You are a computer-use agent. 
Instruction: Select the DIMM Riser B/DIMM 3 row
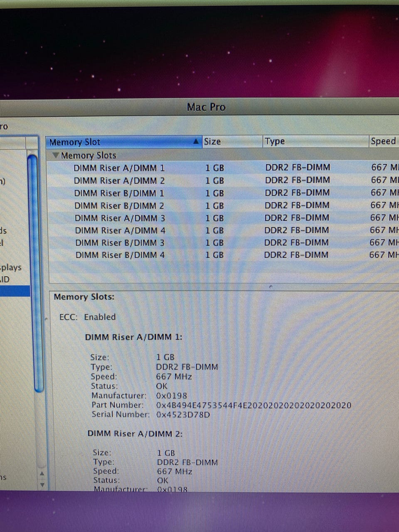click(223, 243)
